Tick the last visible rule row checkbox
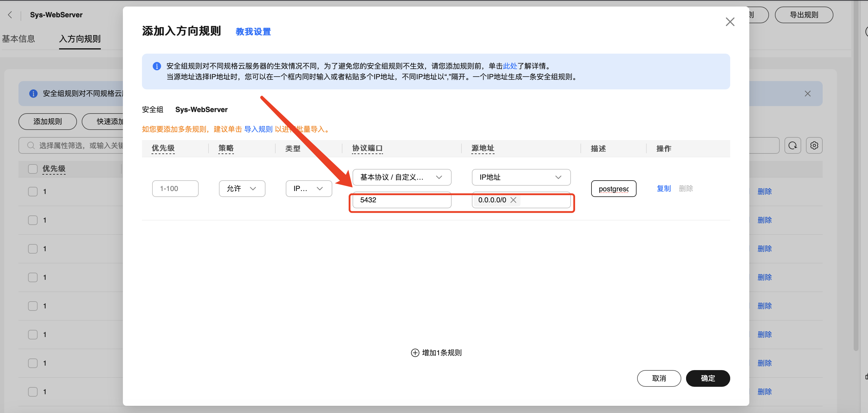This screenshot has width=868, height=413. click(33, 392)
